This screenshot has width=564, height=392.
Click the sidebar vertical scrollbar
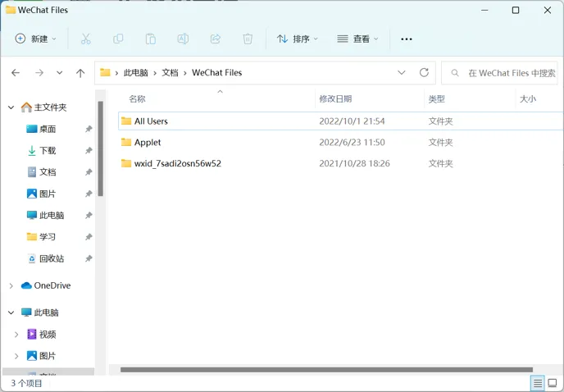[101, 148]
